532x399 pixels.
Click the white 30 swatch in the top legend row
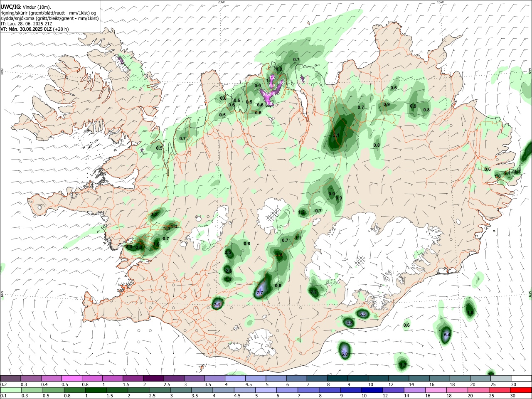tap(521, 378)
